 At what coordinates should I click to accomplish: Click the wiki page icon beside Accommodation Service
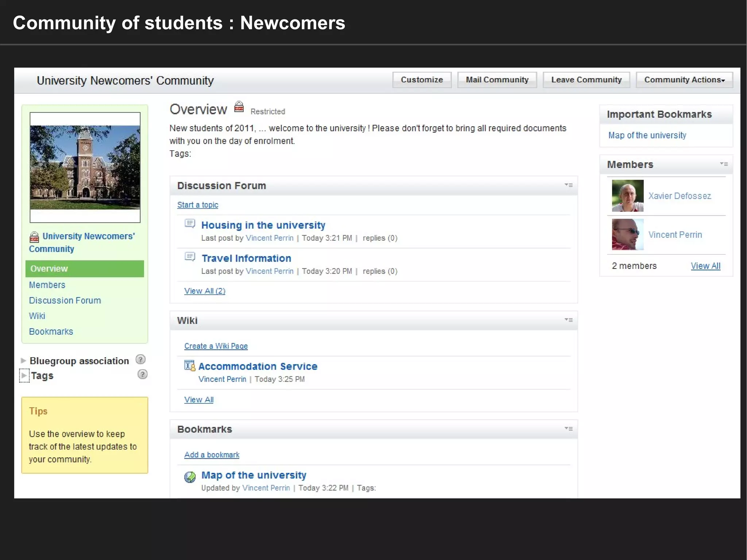tap(190, 365)
